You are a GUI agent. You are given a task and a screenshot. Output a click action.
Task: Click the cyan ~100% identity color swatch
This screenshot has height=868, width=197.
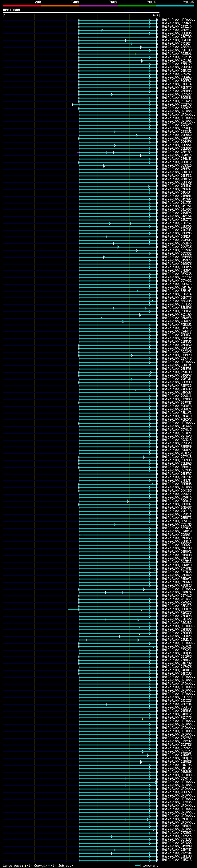point(175,6)
